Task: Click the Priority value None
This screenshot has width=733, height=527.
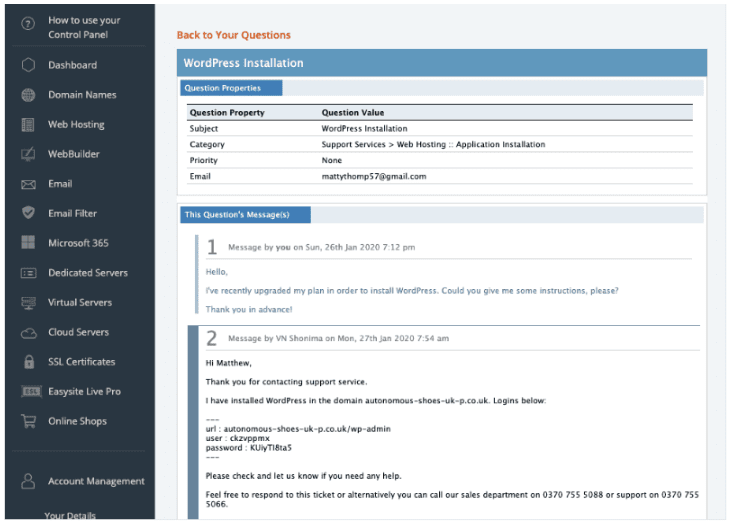Action: click(x=331, y=160)
